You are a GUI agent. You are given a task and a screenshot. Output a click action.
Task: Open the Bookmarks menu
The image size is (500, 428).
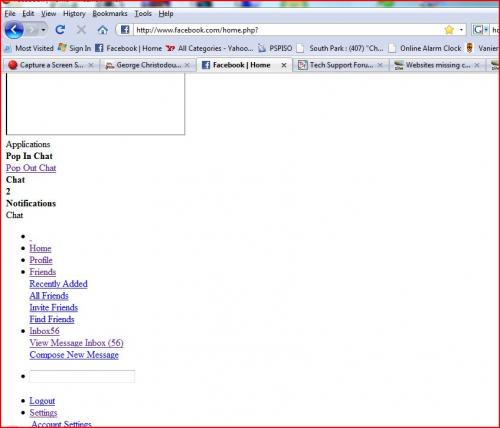coord(110,14)
